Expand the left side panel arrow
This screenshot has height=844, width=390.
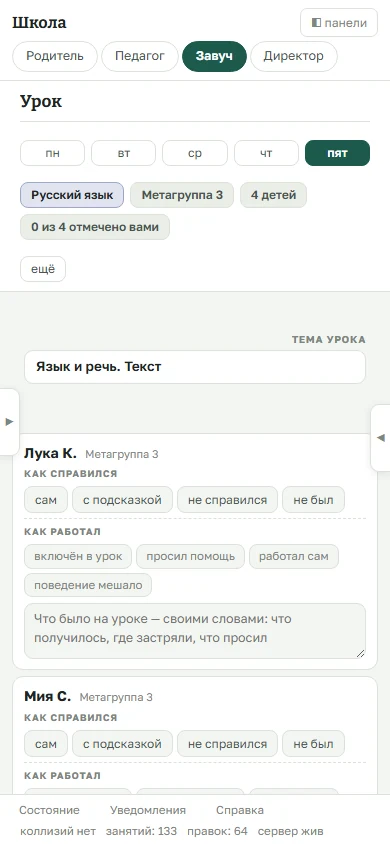[9, 421]
